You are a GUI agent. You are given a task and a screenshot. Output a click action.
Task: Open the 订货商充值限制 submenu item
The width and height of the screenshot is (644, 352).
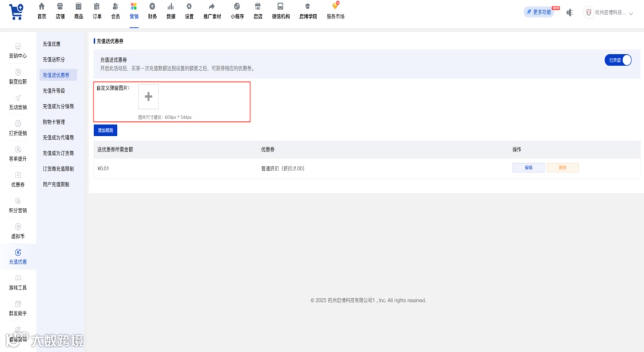coord(58,169)
